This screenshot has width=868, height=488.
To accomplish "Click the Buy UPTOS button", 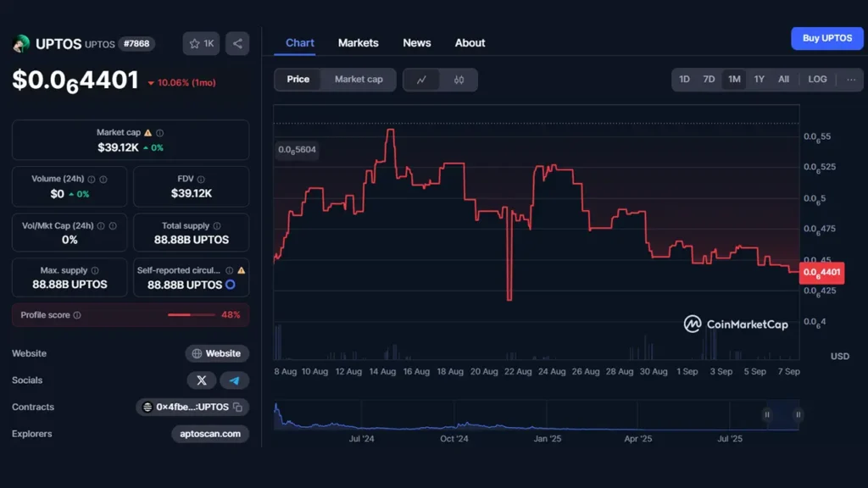I will [827, 38].
